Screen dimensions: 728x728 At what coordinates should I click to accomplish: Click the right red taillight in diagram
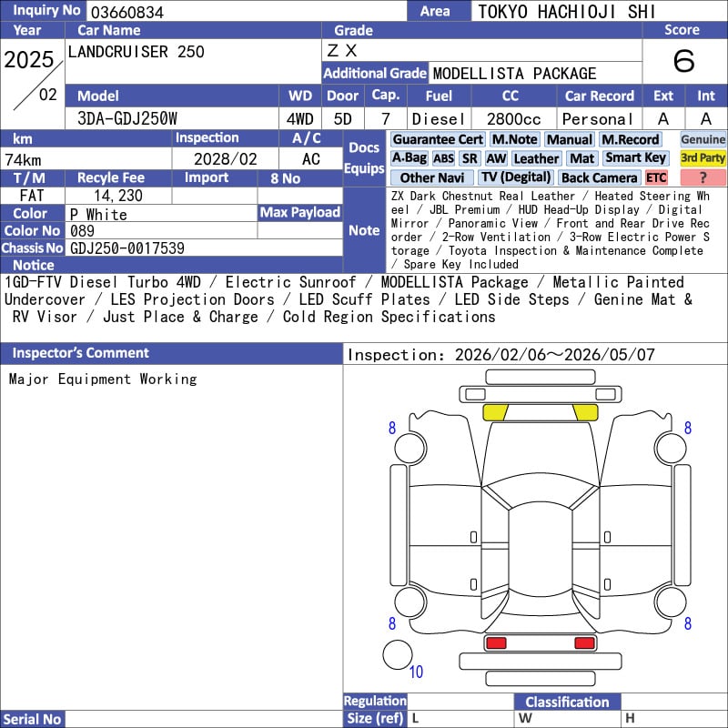(584, 643)
